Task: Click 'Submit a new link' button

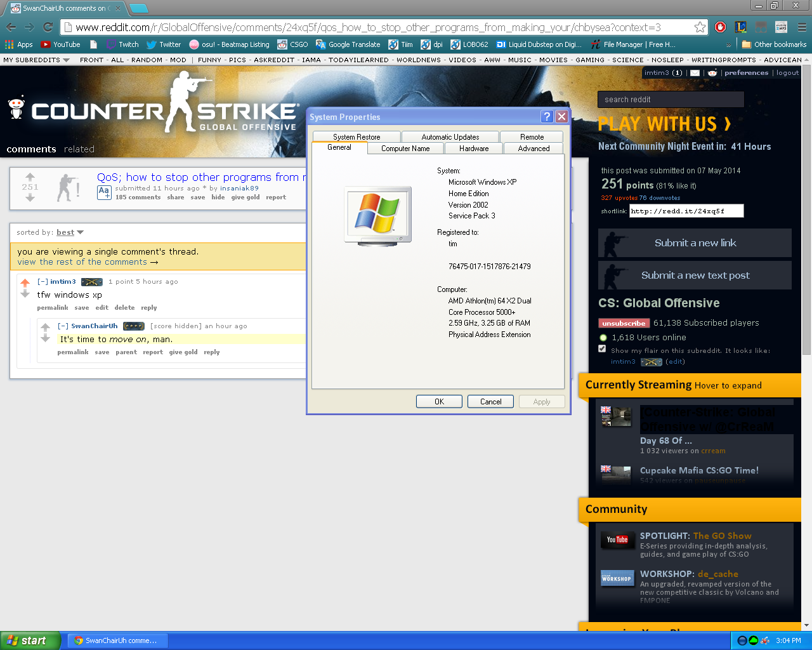Action: [695, 242]
